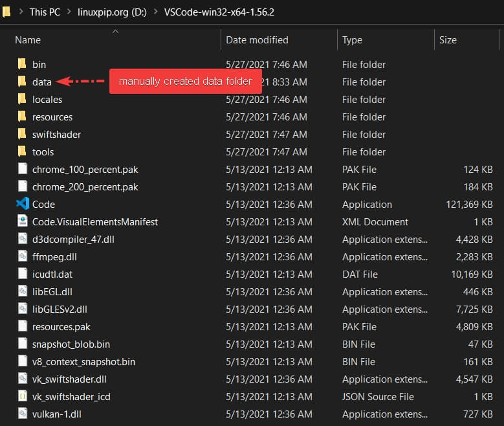Click the d3dcompiler_47.dll file icon

tap(23, 239)
